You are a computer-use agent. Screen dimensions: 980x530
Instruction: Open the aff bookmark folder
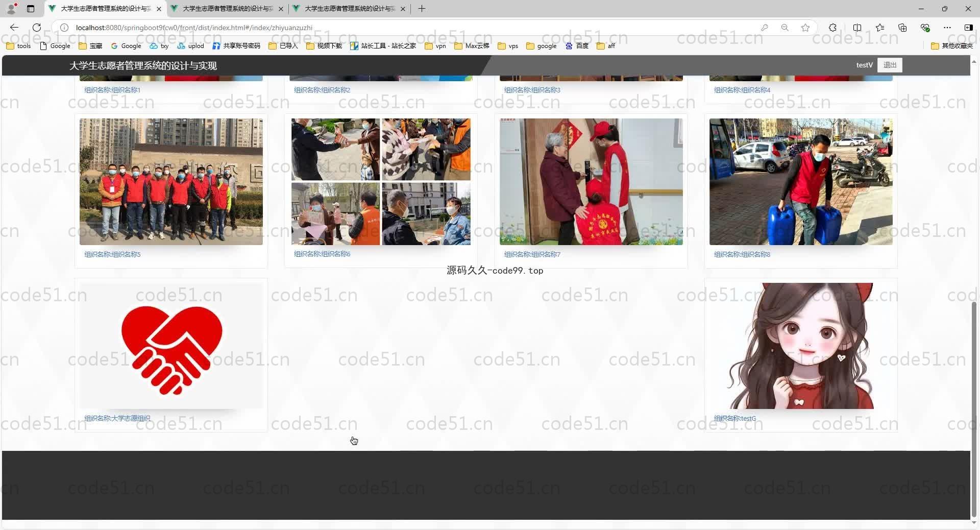coord(606,46)
